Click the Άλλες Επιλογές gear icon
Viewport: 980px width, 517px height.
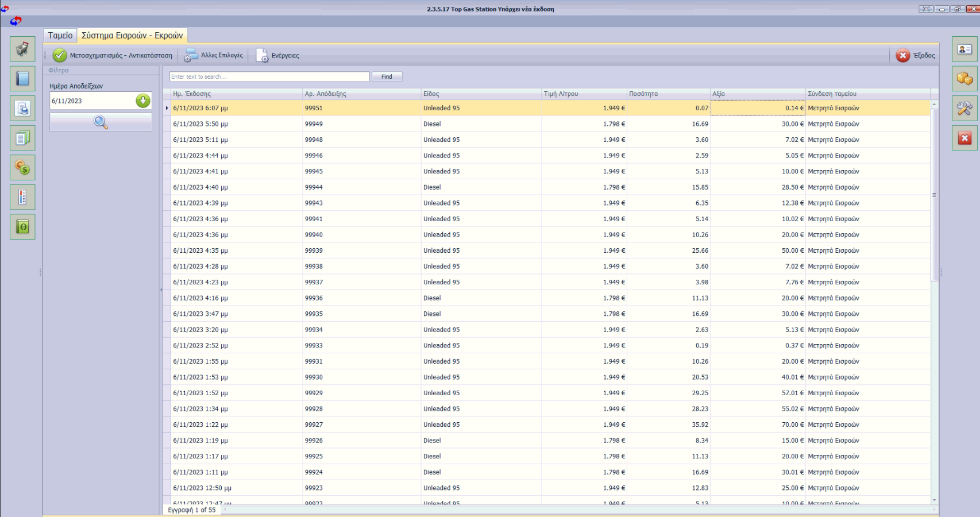click(x=191, y=55)
